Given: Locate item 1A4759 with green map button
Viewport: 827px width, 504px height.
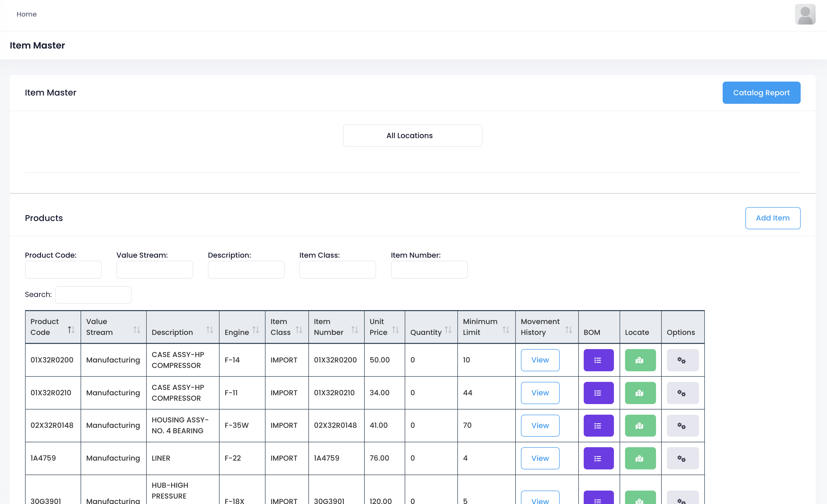Looking at the screenshot, I should (x=640, y=458).
